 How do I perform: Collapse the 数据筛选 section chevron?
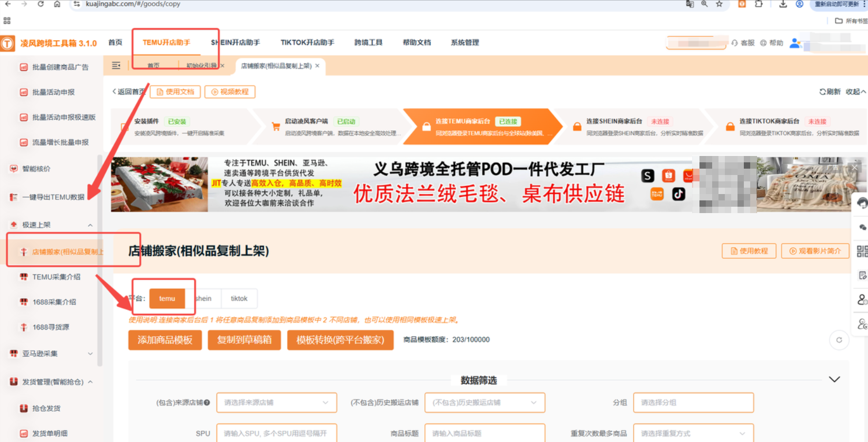coord(834,380)
